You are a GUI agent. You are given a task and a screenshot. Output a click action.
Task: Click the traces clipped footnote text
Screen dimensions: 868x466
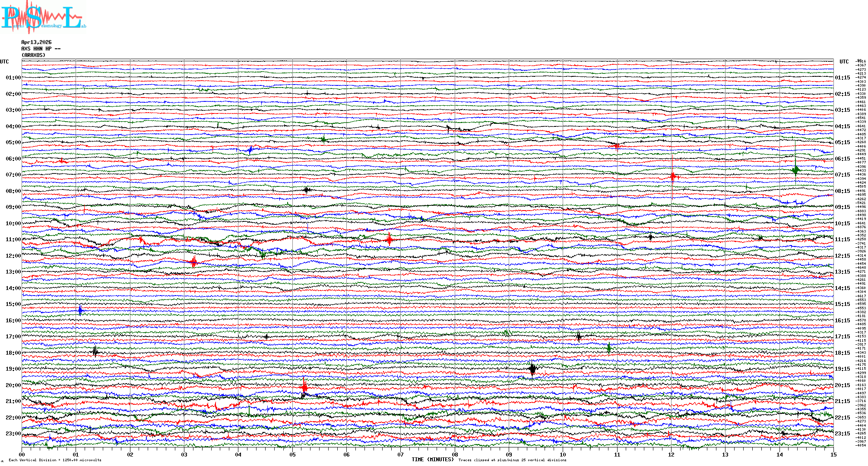tap(512, 460)
